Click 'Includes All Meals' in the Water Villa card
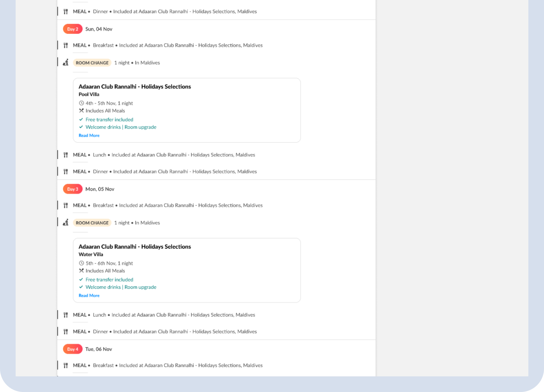Screen dimensions: 544x392 105,271
